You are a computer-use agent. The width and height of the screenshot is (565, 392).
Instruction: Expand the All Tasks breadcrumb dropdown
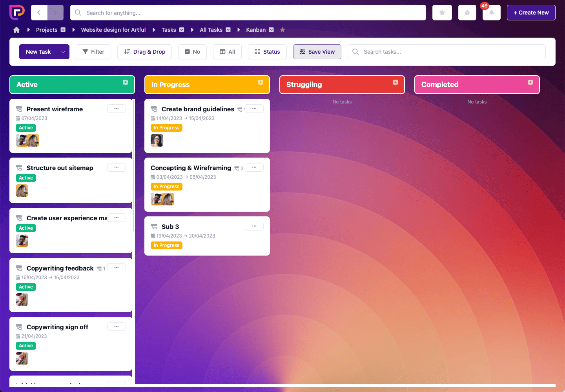[228, 29]
